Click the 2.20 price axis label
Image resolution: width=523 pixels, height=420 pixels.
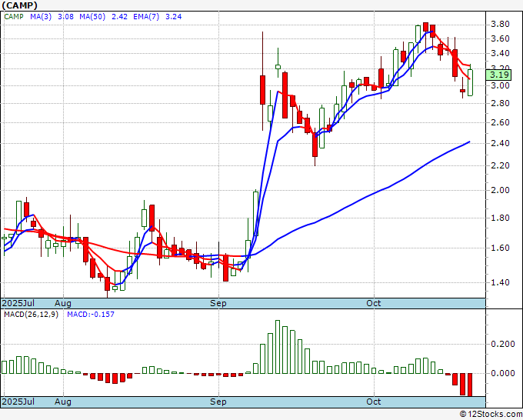[500, 166]
